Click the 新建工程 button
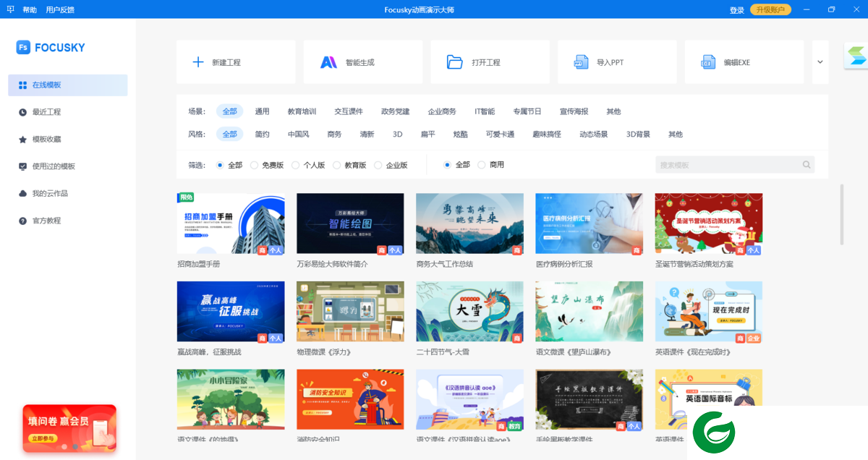The height and width of the screenshot is (460, 868). click(x=236, y=62)
